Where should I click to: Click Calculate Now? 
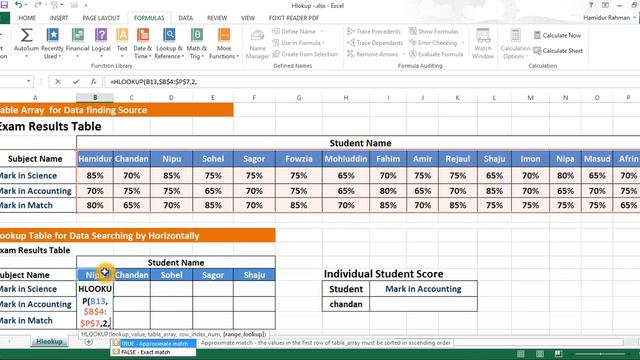558,36
